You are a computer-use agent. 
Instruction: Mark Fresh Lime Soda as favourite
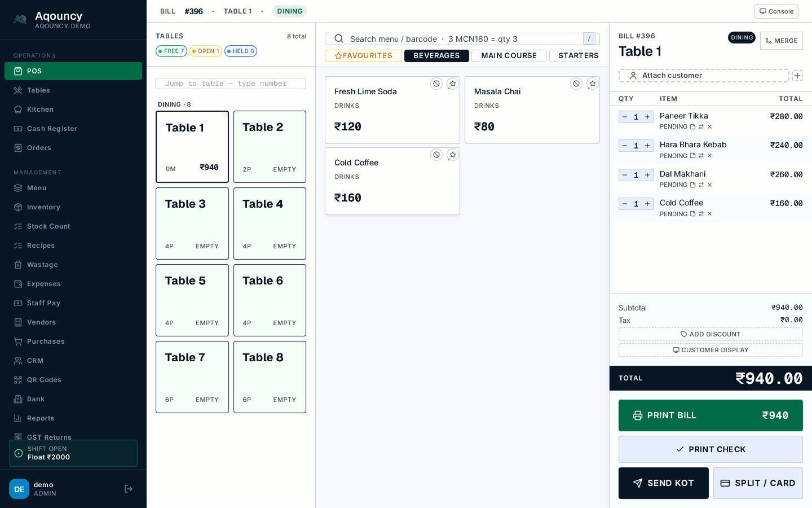coord(453,84)
